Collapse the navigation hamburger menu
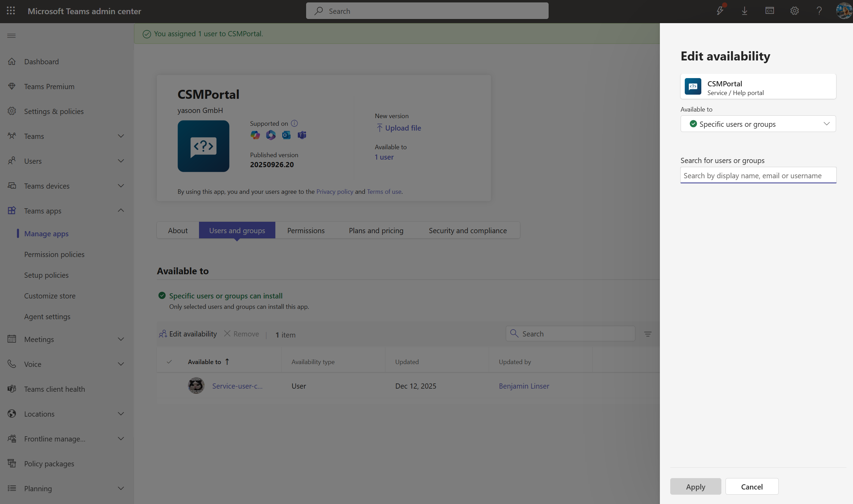Viewport: 853px width, 504px height. click(11, 36)
